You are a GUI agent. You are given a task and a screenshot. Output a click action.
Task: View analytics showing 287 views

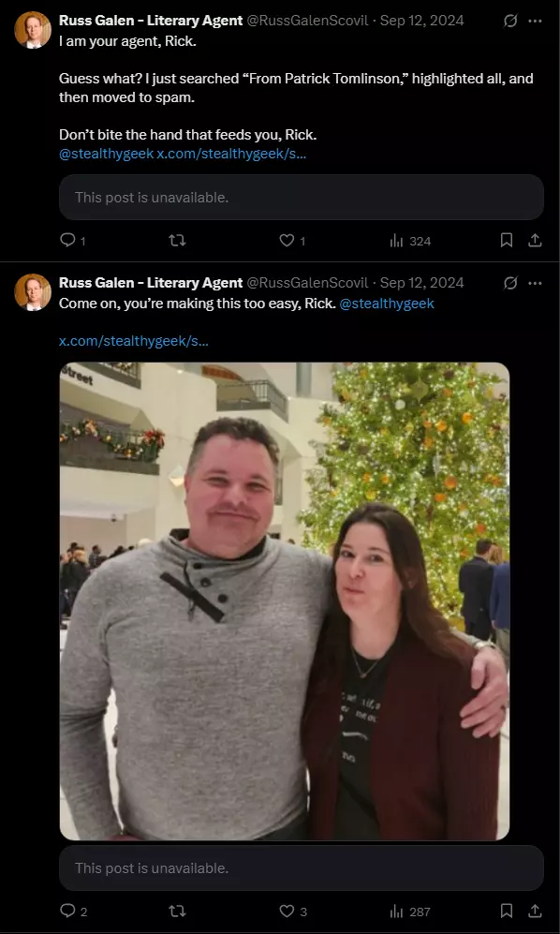tap(410, 912)
